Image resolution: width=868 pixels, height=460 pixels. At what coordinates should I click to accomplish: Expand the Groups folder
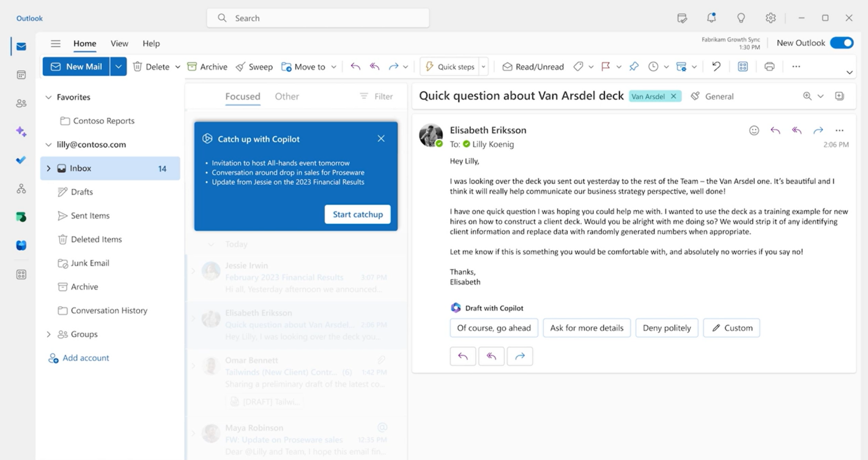coord(49,335)
